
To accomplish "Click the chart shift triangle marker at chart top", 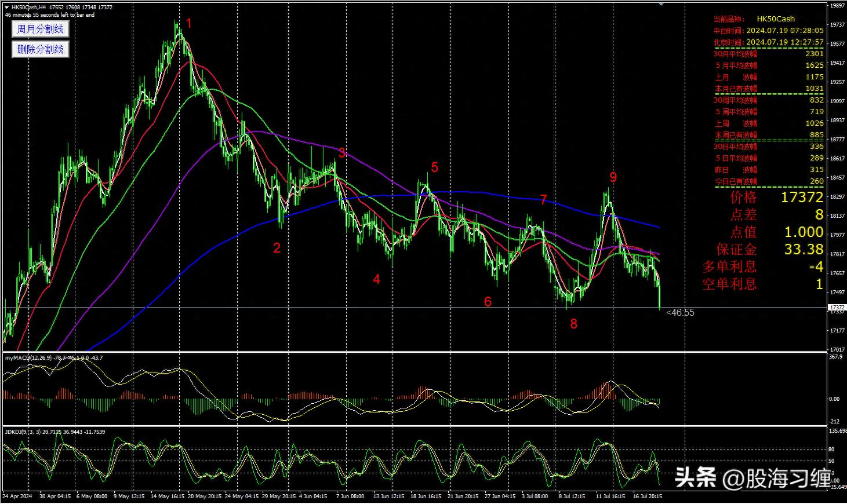I will click(663, 5).
